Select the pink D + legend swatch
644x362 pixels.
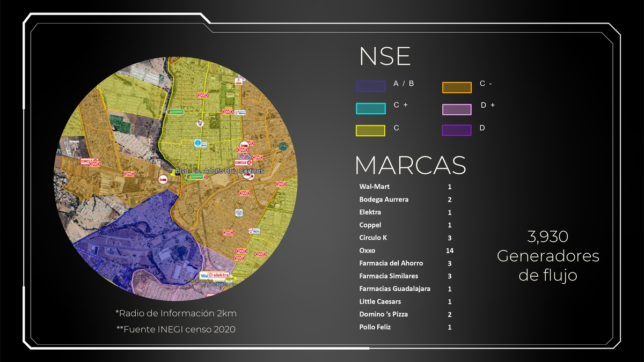click(457, 109)
